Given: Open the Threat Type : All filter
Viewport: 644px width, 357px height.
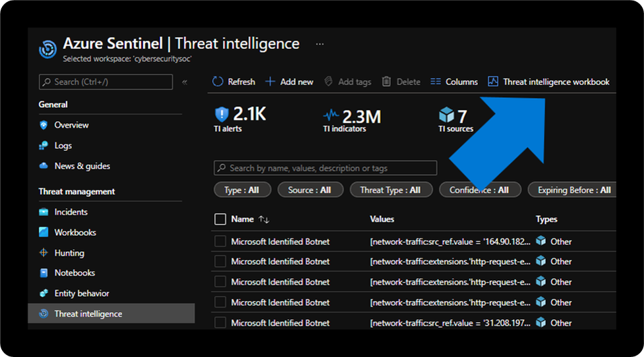Looking at the screenshot, I should pos(391,190).
